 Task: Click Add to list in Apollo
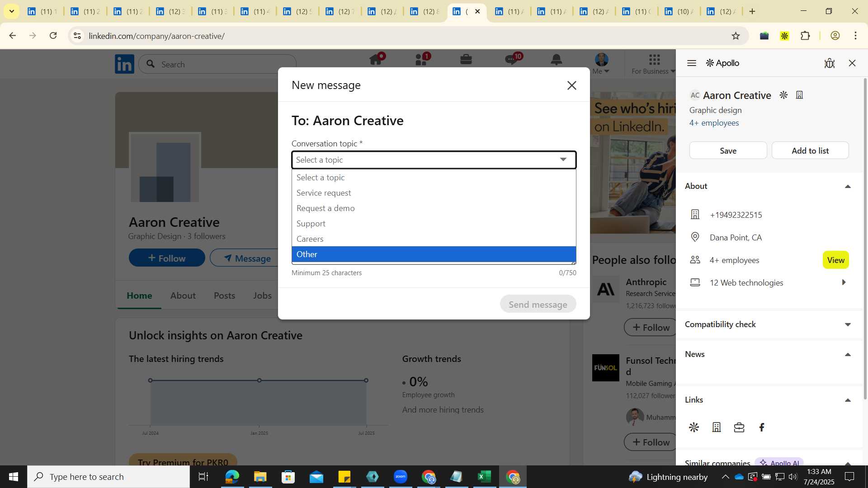click(x=810, y=150)
